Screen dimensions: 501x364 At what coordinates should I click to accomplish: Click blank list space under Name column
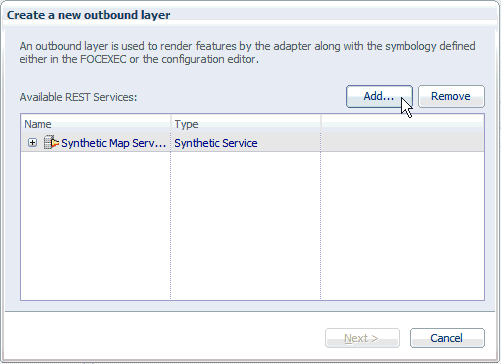click(96, 225)
